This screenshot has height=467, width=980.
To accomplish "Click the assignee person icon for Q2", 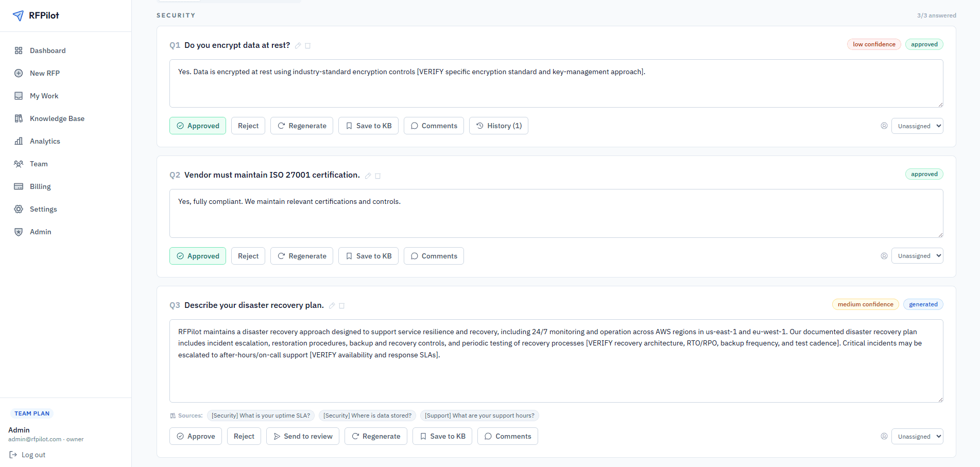I will 884,256.
